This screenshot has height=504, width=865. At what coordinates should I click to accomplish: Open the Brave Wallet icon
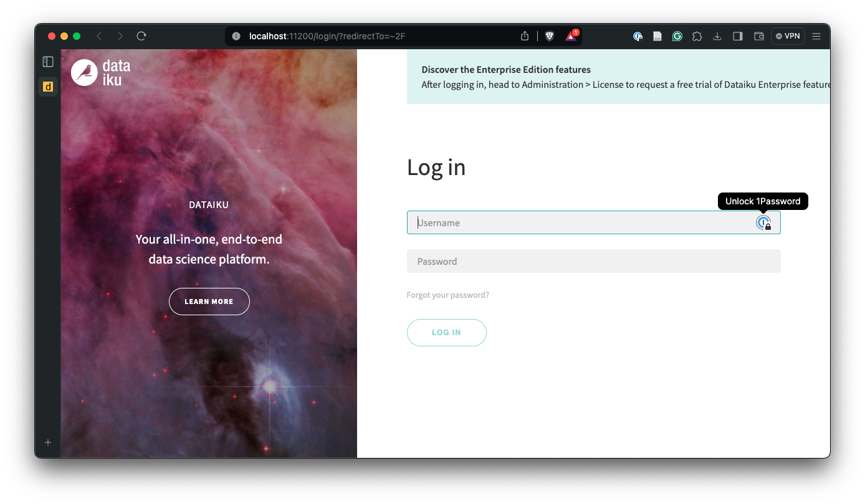tap(758, 36)
